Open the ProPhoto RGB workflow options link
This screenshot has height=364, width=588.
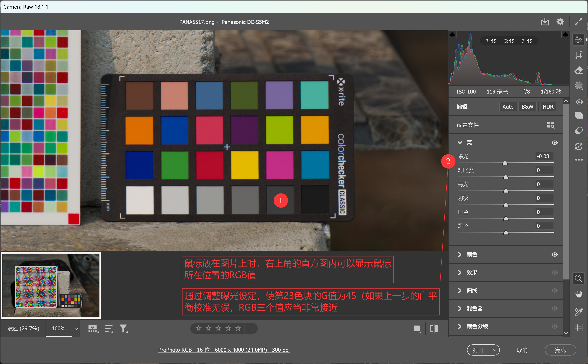click(224, 350)
